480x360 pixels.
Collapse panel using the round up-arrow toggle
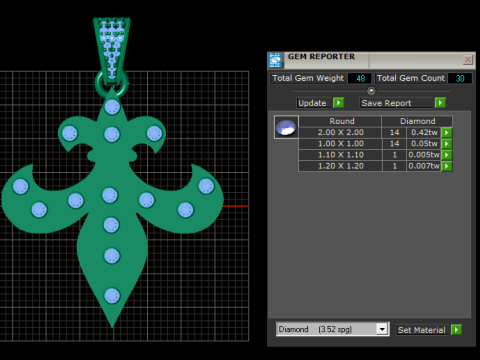[x=371, y=90]
